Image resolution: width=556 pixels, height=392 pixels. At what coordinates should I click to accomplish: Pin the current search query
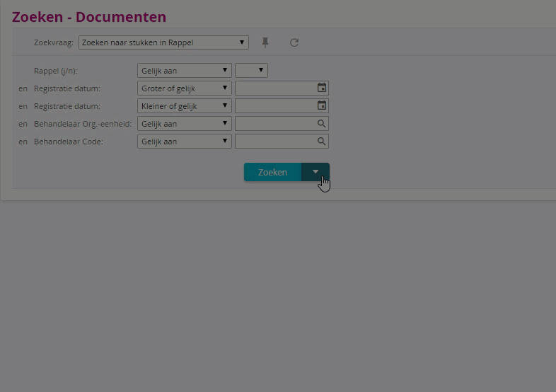[x=265, y=42]
